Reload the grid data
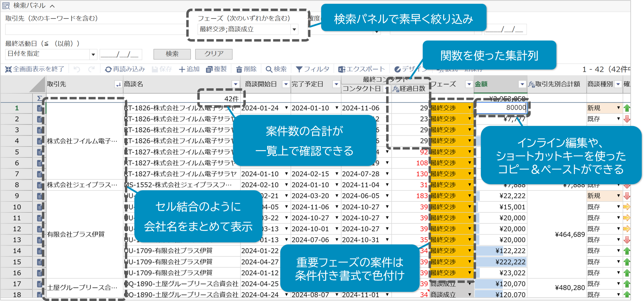Screen dimensions: 644x301 pos(125,69)
